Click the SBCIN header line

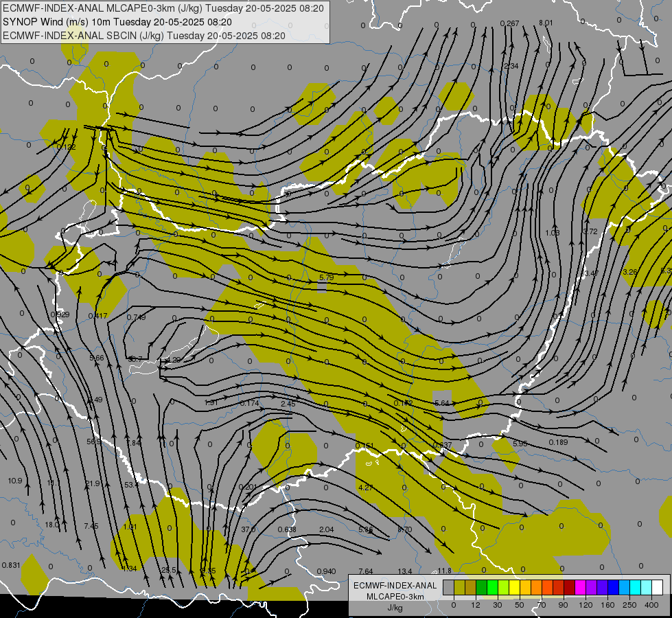(144, 36)
